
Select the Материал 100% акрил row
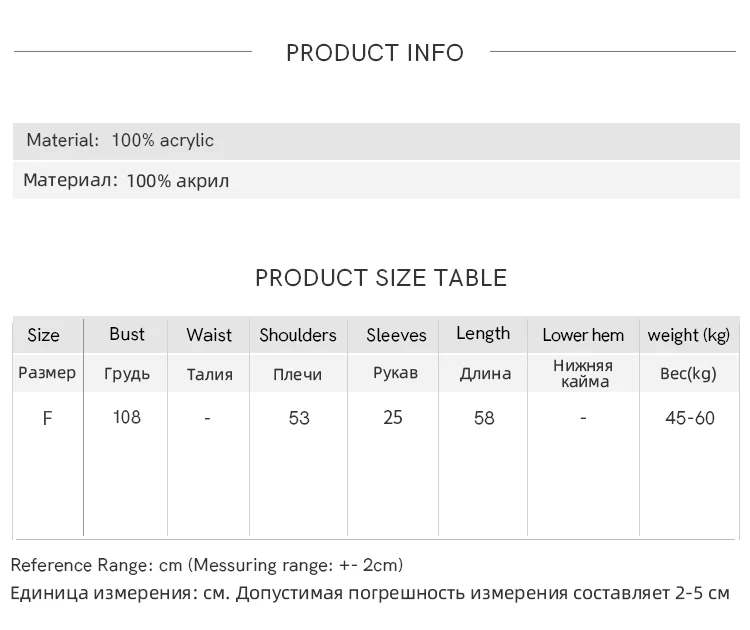376,180
